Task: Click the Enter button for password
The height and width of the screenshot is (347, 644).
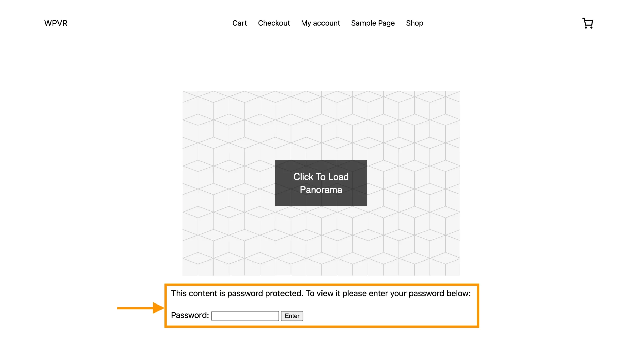Action: pyautogui.click(x=292, y=316)
